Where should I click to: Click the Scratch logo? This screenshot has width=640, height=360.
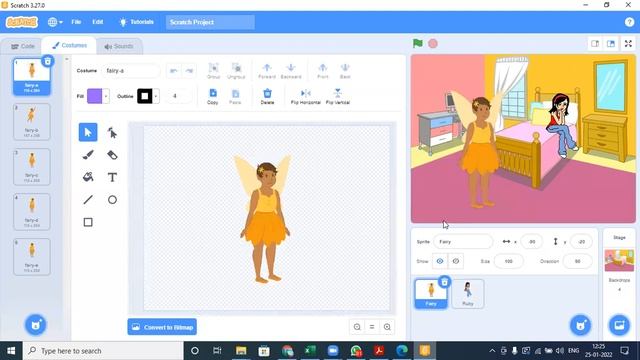[22, 22]
